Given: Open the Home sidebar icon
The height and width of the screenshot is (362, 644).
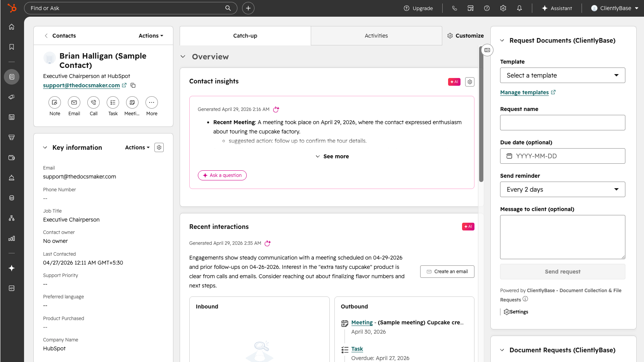Looking at the screenshot, I should tap(12, 27).
